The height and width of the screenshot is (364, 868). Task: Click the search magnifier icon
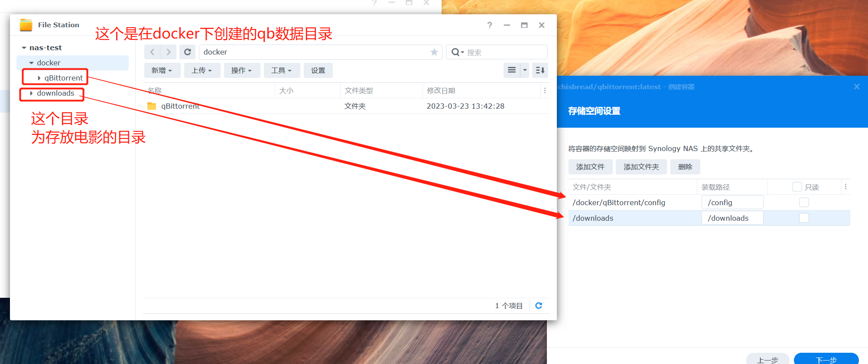pos(455,52)
